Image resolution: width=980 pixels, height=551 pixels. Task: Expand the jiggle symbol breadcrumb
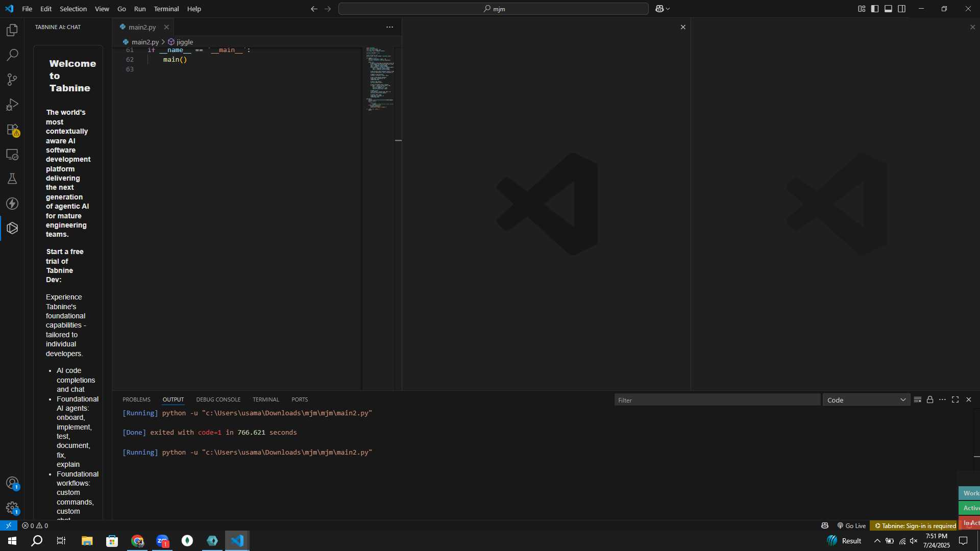181,42
